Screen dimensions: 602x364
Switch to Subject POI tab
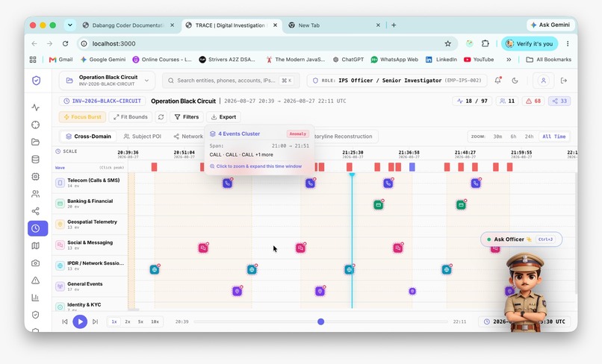(x=143, y=136)
